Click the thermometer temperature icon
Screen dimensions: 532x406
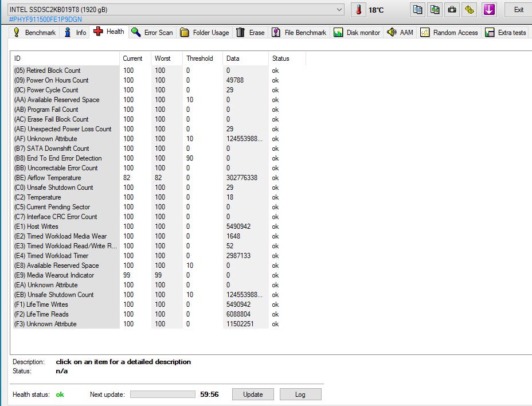click(x=359, y=10)
